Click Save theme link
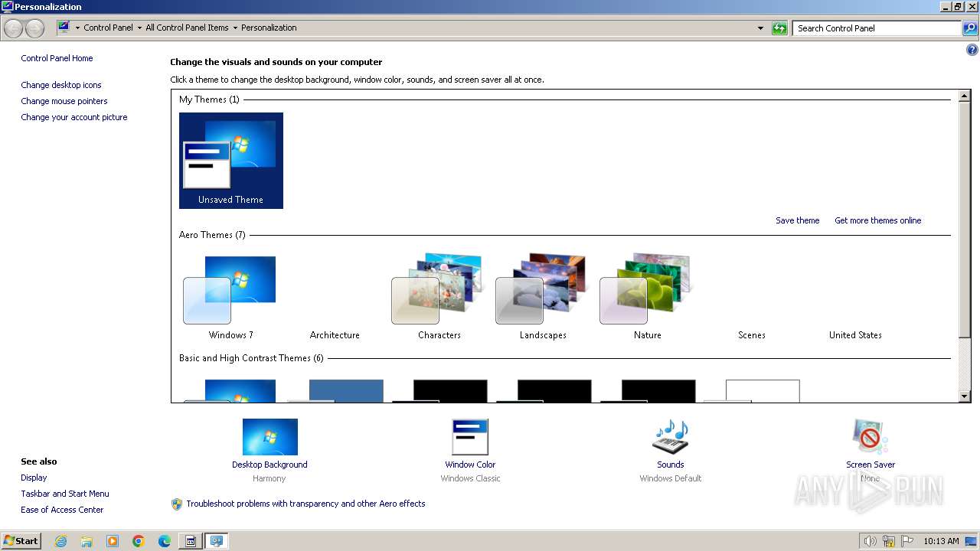 point(797,220)
